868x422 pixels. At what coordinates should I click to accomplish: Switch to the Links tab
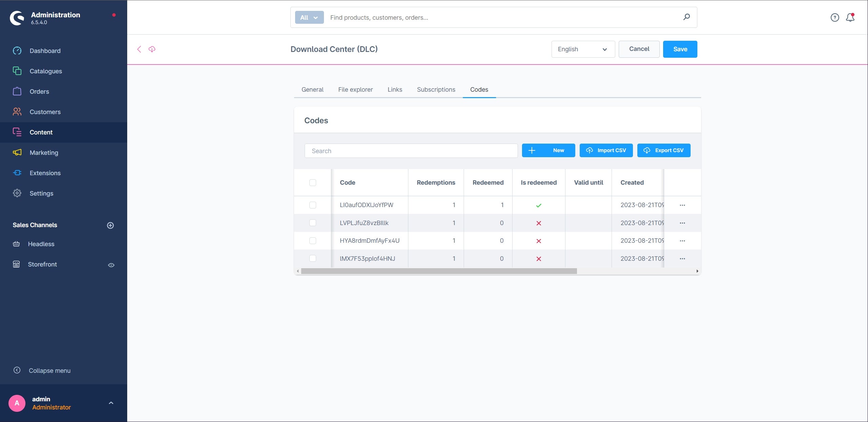(394, 90)
